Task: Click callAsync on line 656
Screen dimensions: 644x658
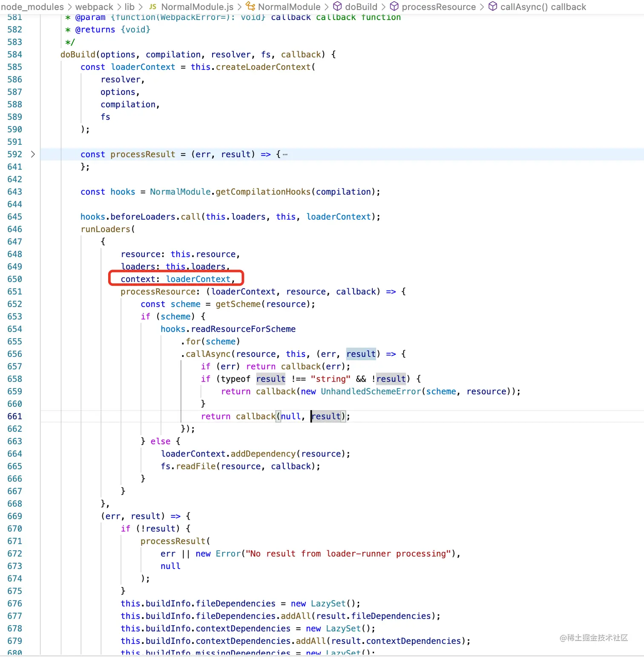Action: click(x=208, y=354)
